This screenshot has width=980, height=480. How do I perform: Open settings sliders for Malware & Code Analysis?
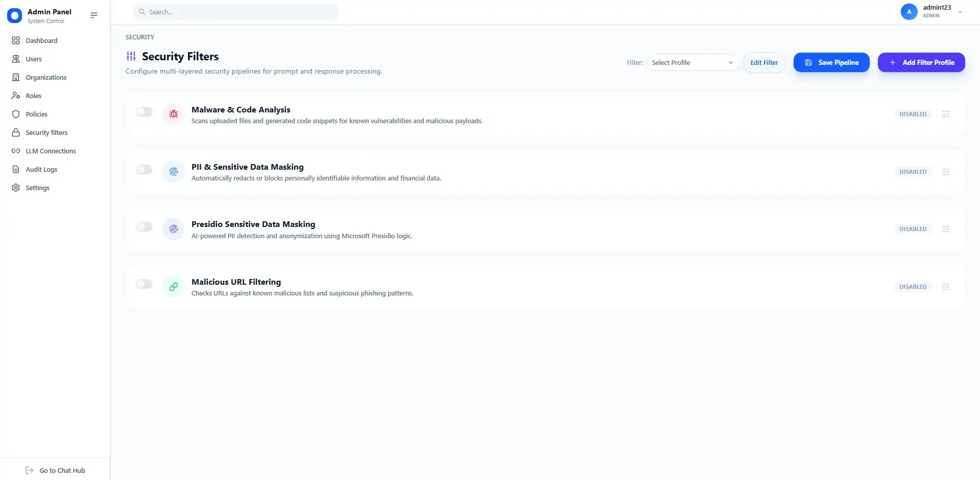pyautogui.click(x=946, y=114)
